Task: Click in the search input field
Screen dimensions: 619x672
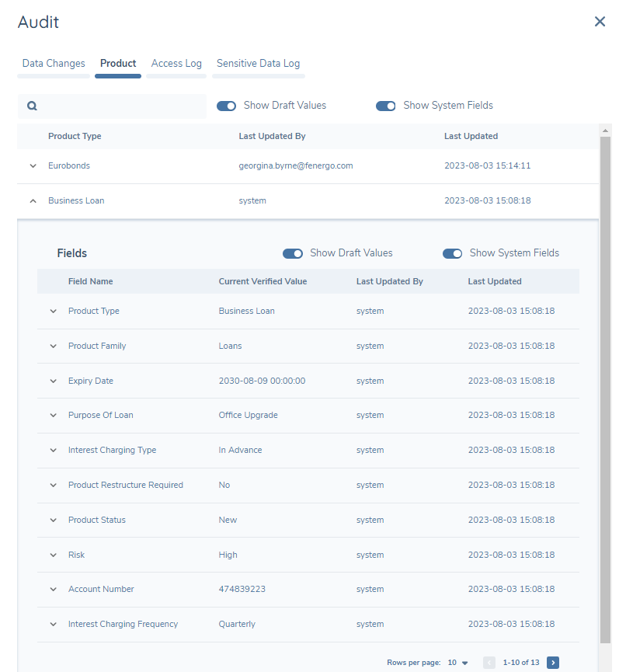Action: click(120, 106)
